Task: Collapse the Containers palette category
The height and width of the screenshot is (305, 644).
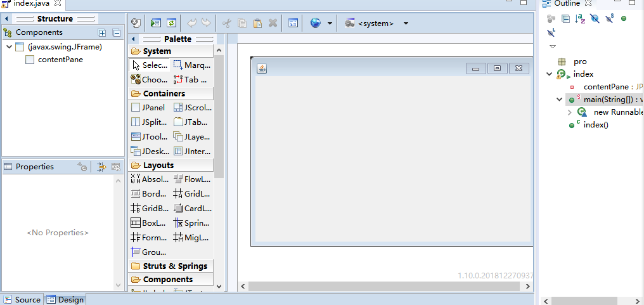Action: click(x=171, y=94)
